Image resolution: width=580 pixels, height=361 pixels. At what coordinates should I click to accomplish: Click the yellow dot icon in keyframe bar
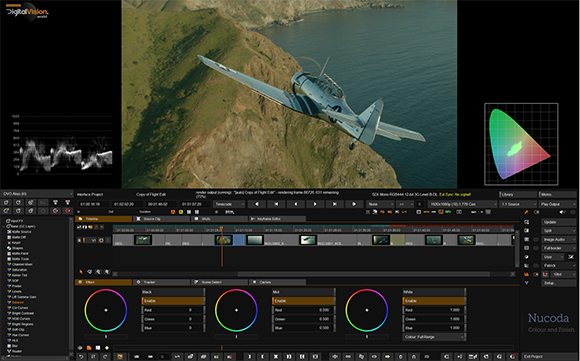[x=107, y=348]
